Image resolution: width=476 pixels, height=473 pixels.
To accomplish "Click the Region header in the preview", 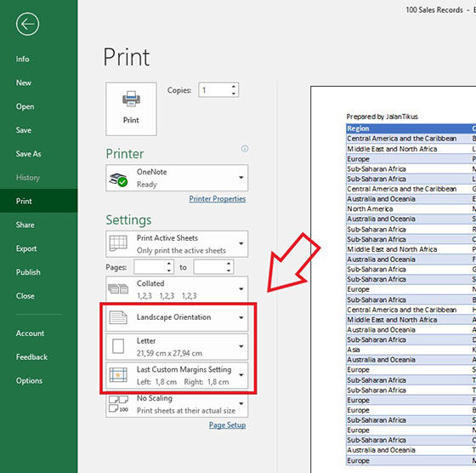I will point(358,128).
